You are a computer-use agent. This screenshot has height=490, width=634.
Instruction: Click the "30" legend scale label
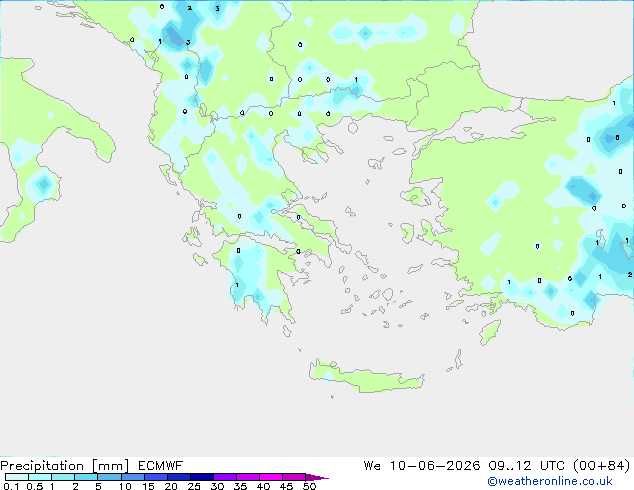click(x=217, y=486)
